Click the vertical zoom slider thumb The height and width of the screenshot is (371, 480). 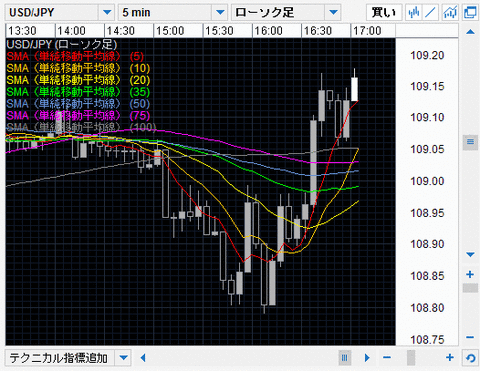[x=470, y=288]
